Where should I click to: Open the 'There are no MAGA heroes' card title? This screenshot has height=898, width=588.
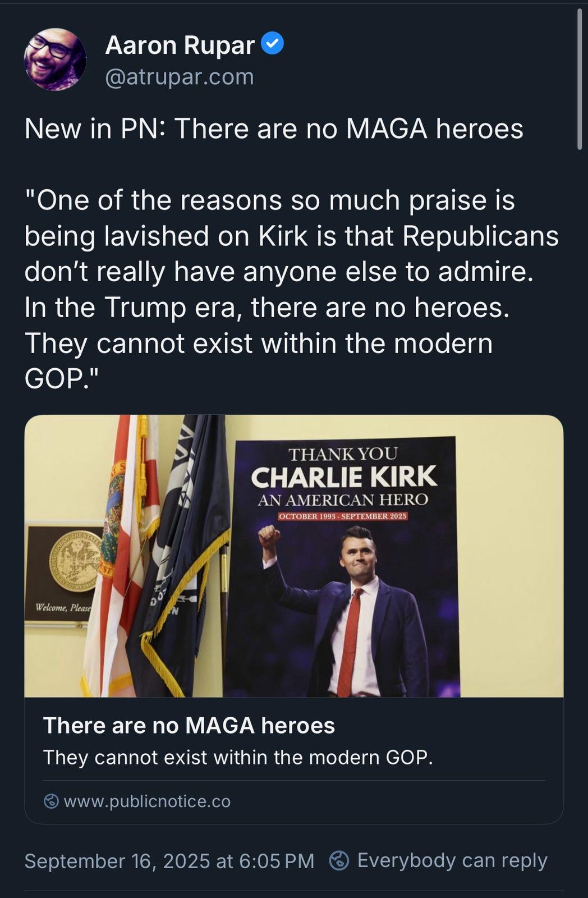coord(189,725)
